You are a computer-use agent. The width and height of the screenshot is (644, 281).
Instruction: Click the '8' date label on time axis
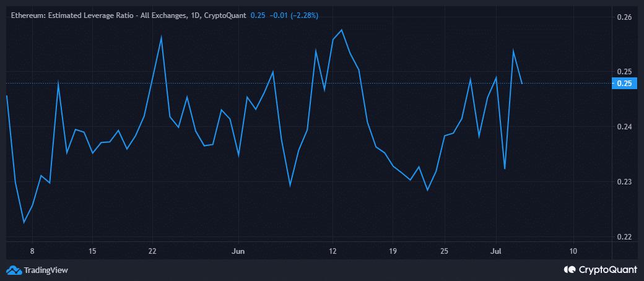[x=32, y=251]
